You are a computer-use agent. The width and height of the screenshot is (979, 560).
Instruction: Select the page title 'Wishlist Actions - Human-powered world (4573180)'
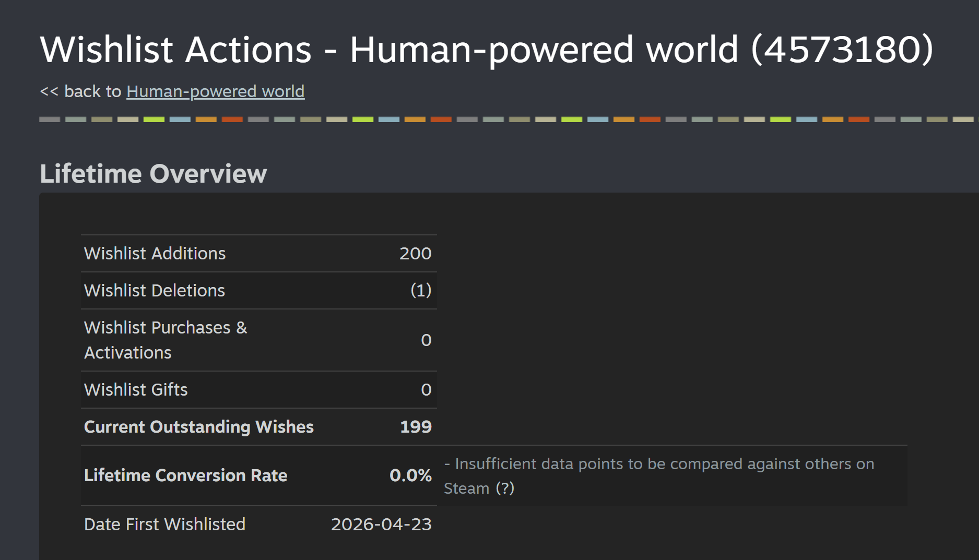tap(486, 50)
